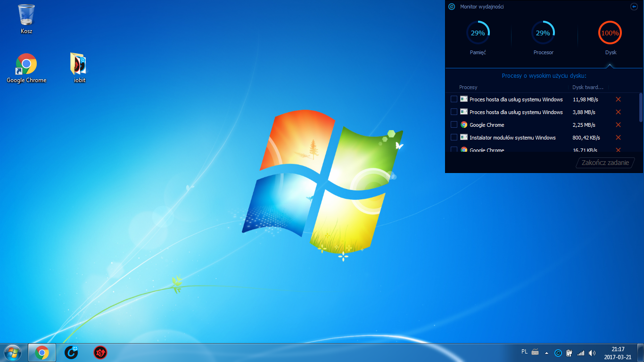Open the red IObit taskbar icon
Image resolution: width=644 pixels, height=362 pixels.
[x=100, y=353]
